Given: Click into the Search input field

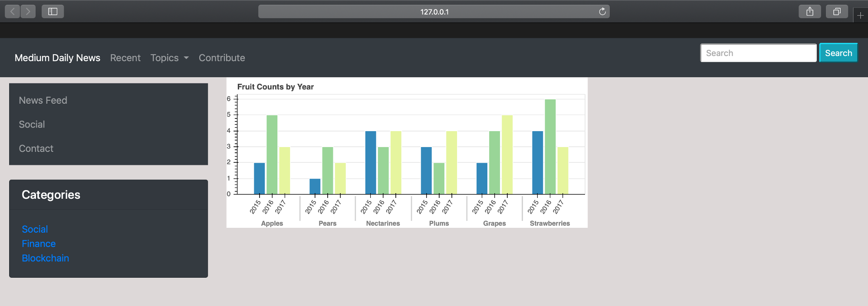Looking at the screenshot, I should tap(758, 53).
